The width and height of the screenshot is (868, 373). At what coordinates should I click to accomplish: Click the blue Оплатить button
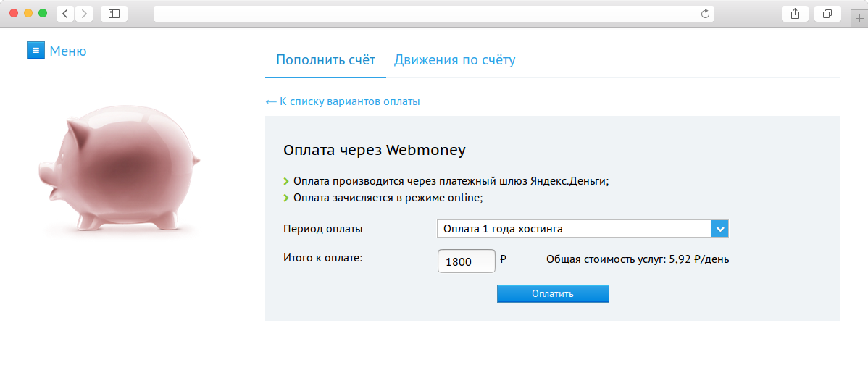(553, 294)
